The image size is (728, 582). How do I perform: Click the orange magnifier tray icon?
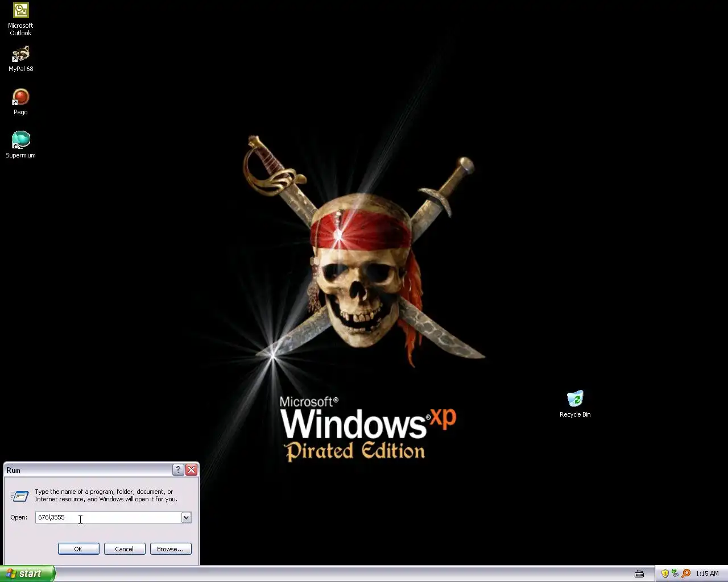pyautogui.click(x=686, y=573)
